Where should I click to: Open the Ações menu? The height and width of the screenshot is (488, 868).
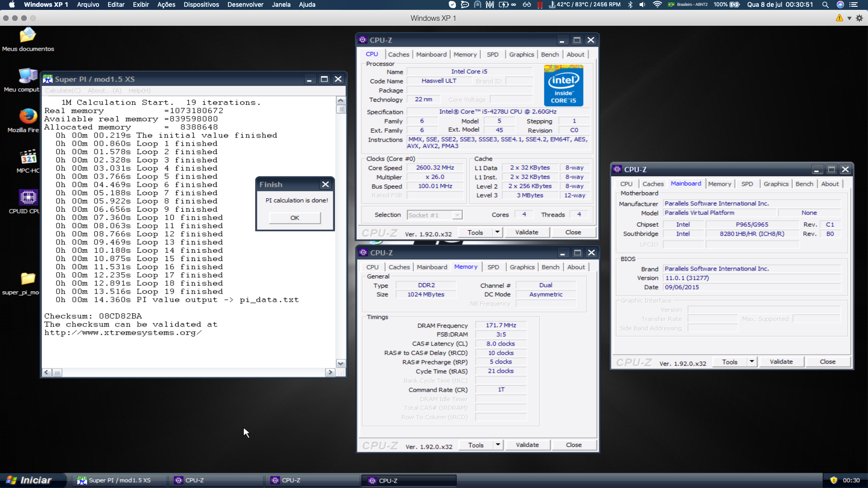[166, 5]
